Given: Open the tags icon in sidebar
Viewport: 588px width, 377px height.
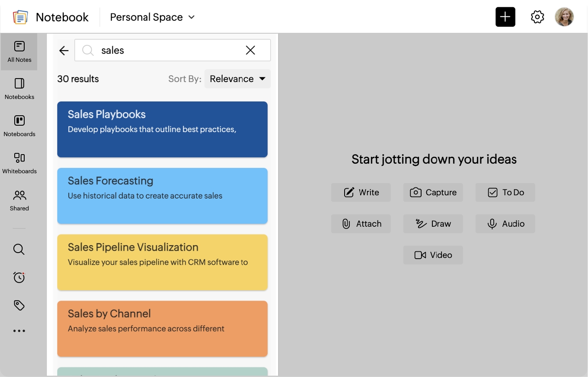Looking at the screenshot, I should (x=19, y=305).
